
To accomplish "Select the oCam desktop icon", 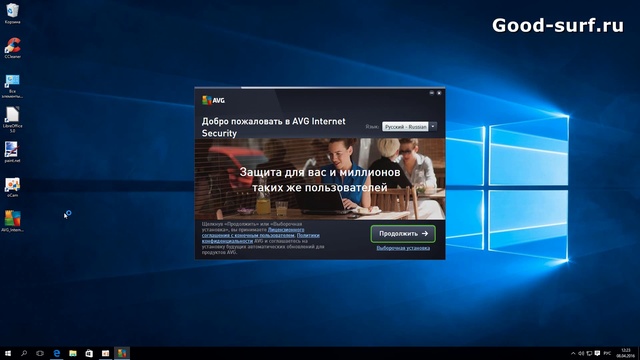I will [x=12, y=187].
